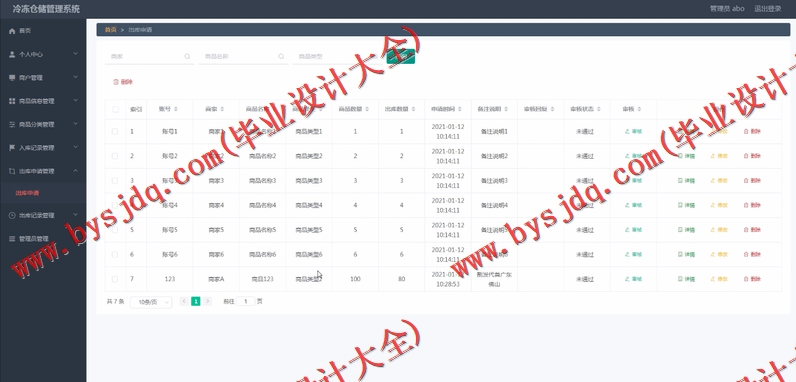The width and height of the screenshot is (796, 382).
Task: Open the 10条/页 page size dropdown
Action: pos(151,302)
